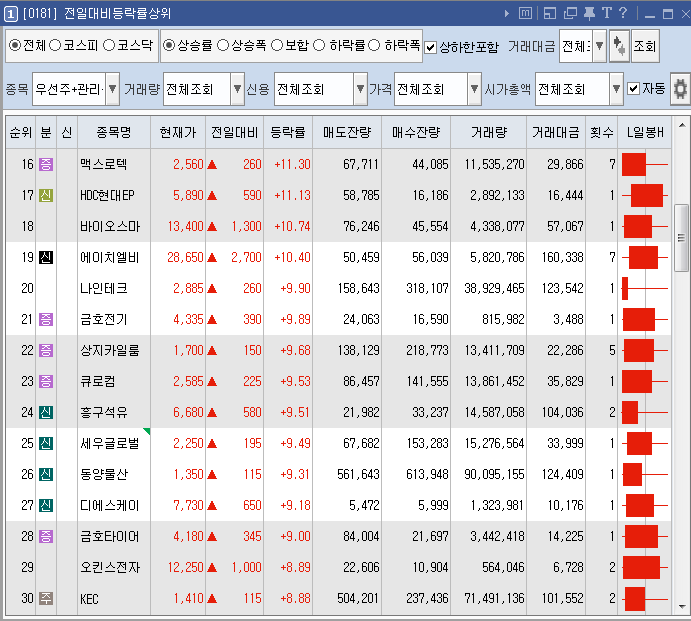Click the 증 badge on 금호타이어 row

click(x=46, y=536)
